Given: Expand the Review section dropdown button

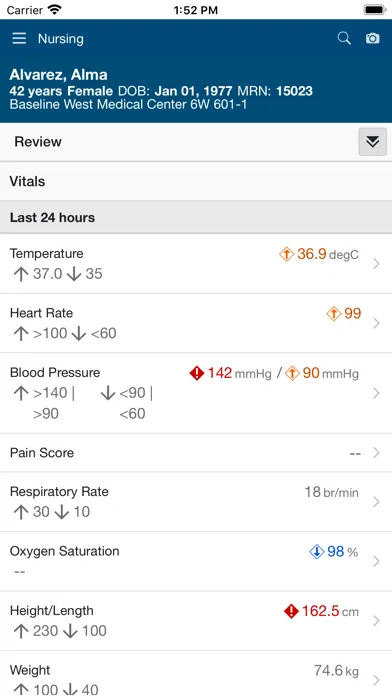Looking at the screenshot, I should coord(372,142).
